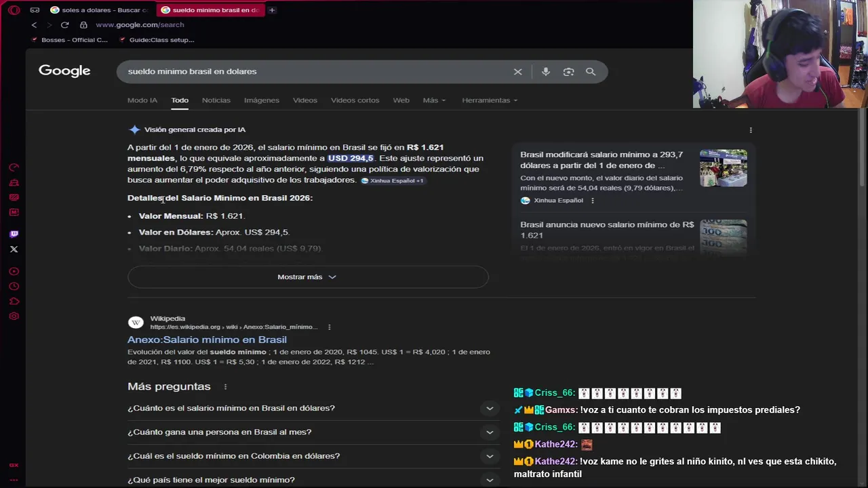Image resolution: width=868 pixels, height=488 pixels.
Task: Click Kathe242 message 'kame no le grites'
Action: tap(675, 468)
